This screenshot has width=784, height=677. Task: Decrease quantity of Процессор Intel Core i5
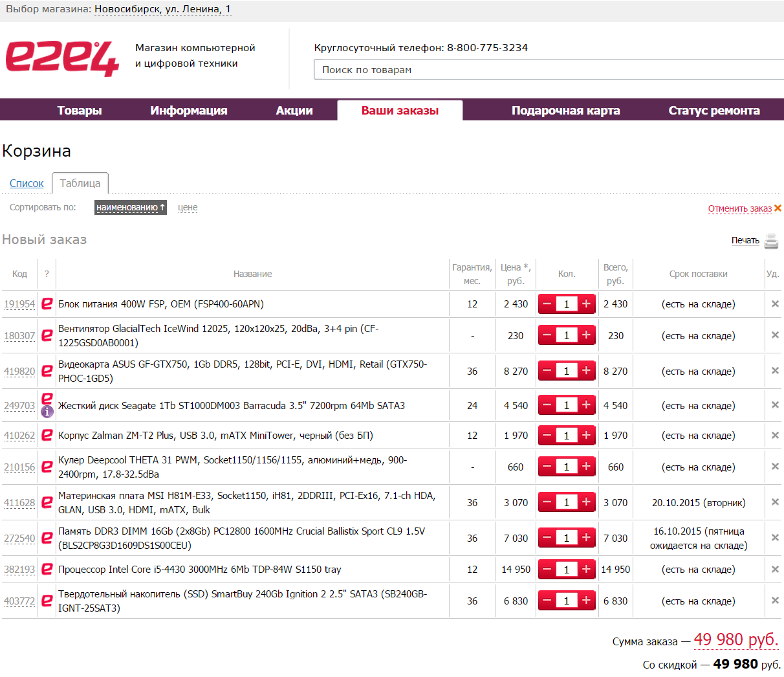547,570
